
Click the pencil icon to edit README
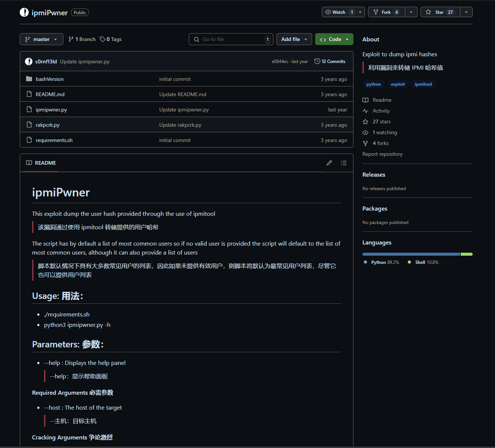tap(329, 163)
